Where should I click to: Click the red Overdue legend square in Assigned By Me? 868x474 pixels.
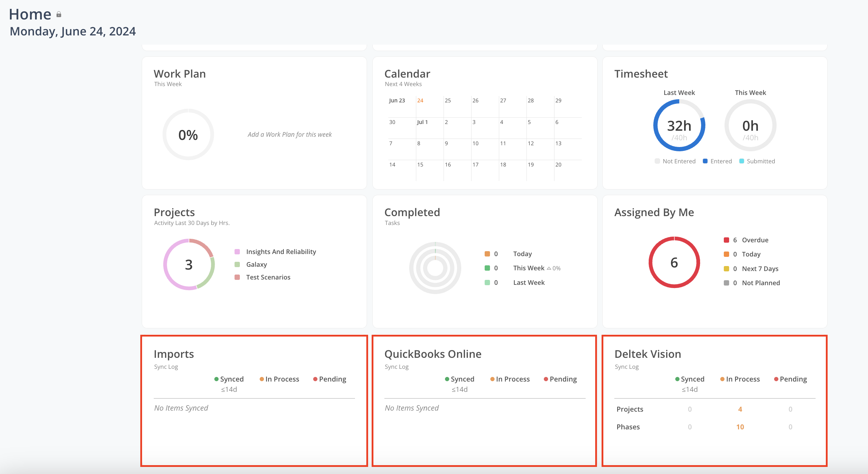tap(726, 240)
